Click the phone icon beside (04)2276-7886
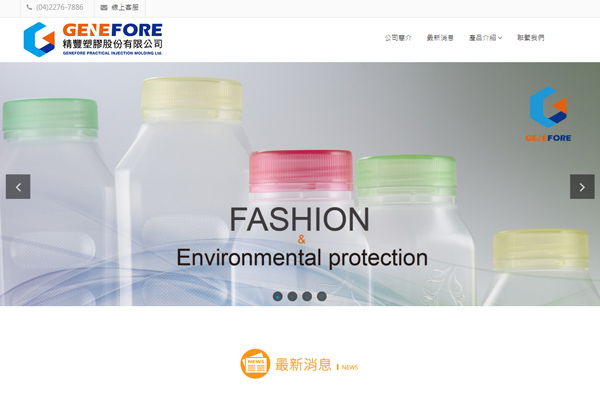This screenshot has width=600, height=400. point(29,7)
